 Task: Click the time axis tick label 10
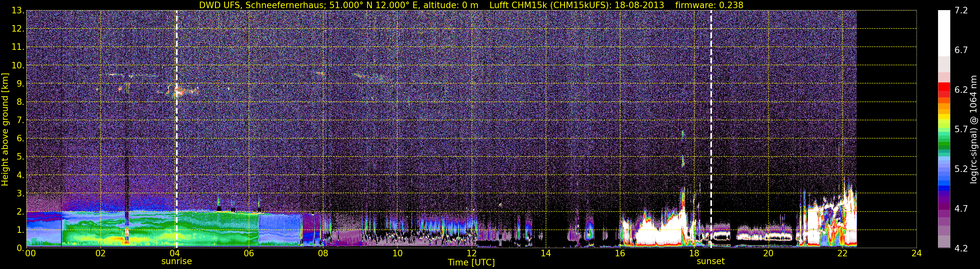tap(397, 253)
